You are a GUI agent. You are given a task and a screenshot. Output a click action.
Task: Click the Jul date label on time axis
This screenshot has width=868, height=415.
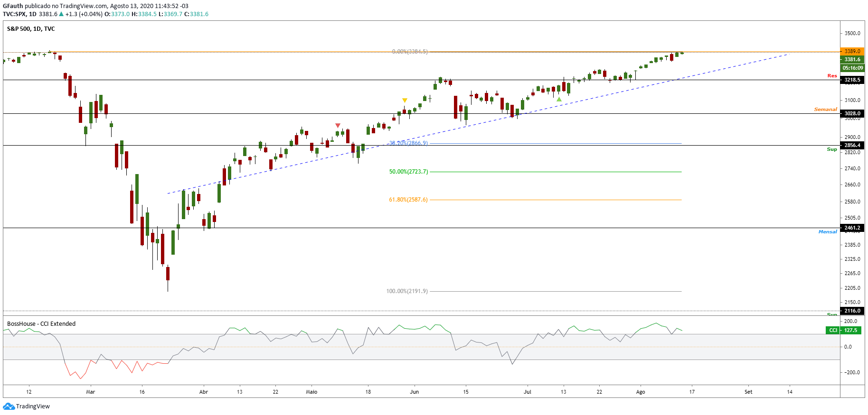pyautogui.click(x=528, y=392)
